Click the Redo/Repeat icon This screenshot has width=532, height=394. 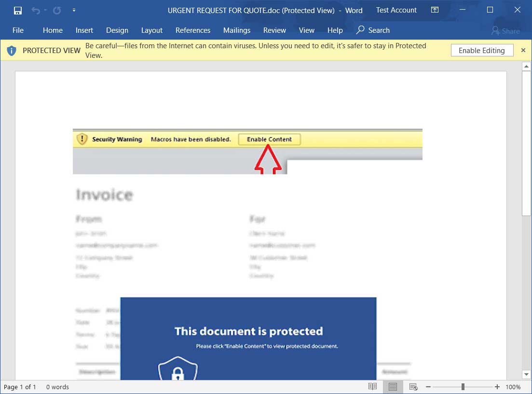coord(56,11)
